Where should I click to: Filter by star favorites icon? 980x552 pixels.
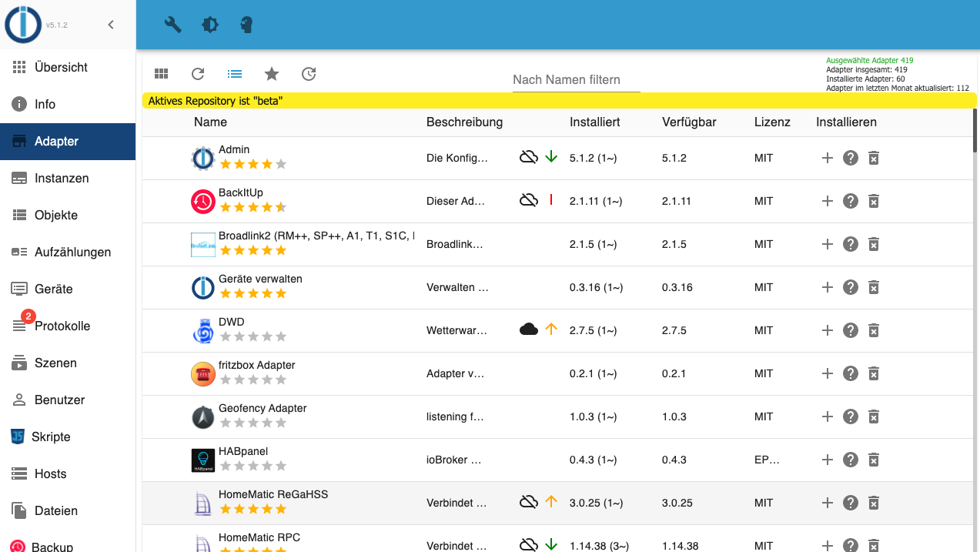pyautogui.click(x=272, y=74)
